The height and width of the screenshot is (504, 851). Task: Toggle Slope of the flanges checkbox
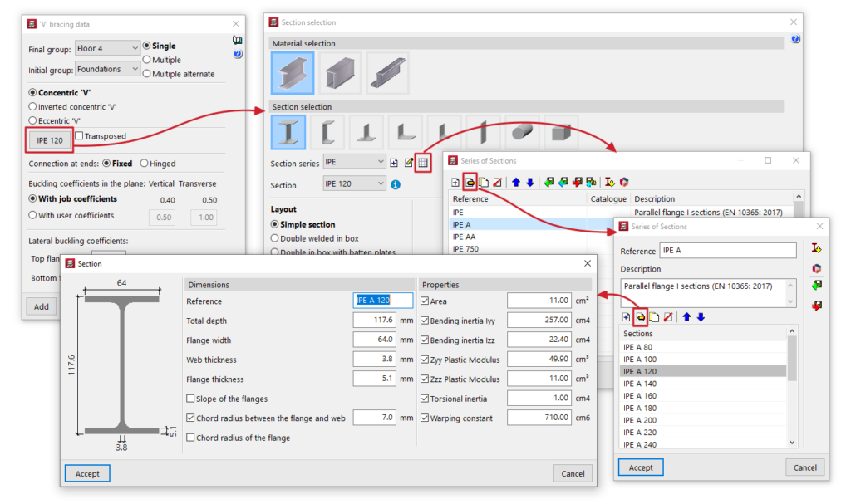190,399
